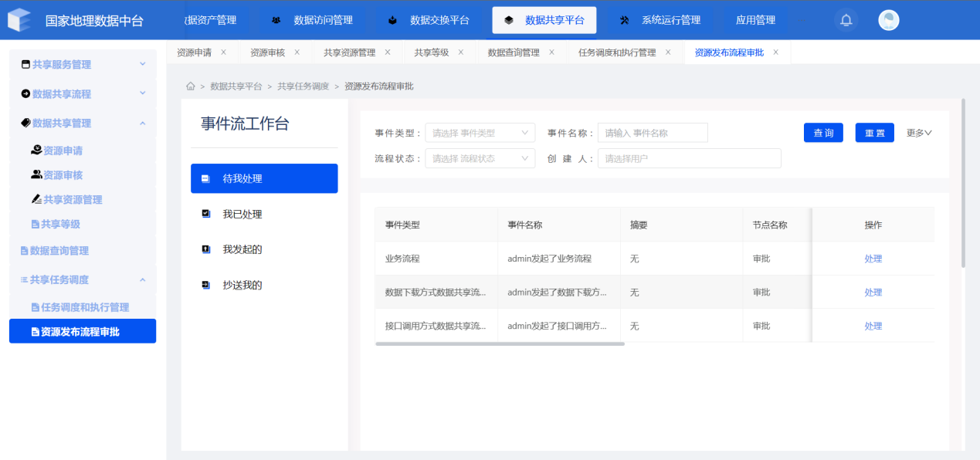Open the 流程状态 dropdown
The image size is (980, 460).
tap(480, 158)
